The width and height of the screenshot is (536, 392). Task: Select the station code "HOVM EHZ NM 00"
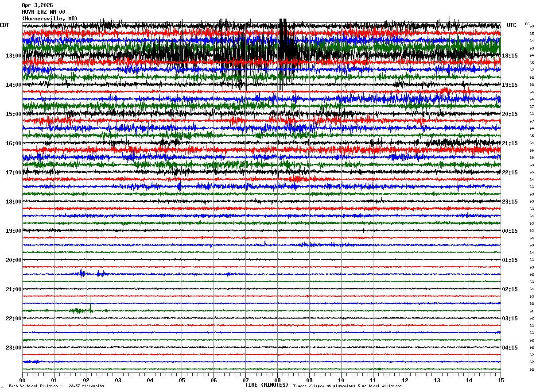[43, 12]
